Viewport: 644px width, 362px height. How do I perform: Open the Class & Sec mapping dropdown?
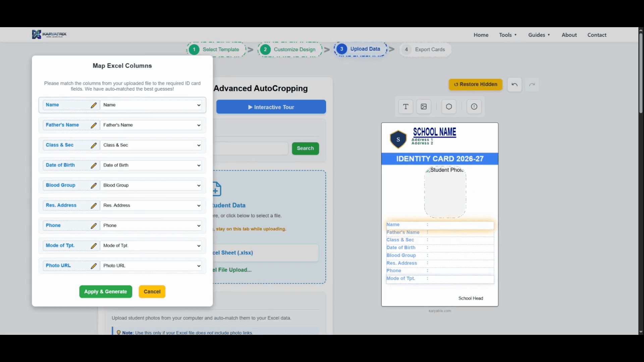click(151, 145)
